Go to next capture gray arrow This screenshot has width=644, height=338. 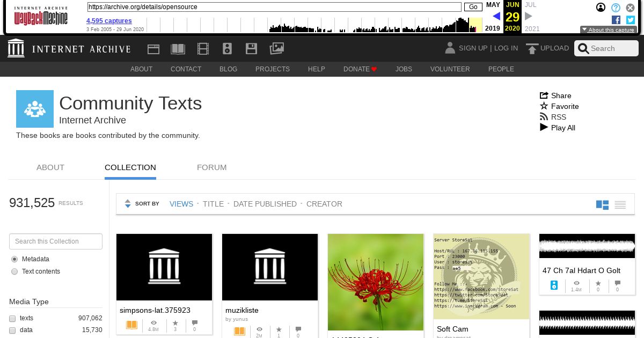click(529, 16)
